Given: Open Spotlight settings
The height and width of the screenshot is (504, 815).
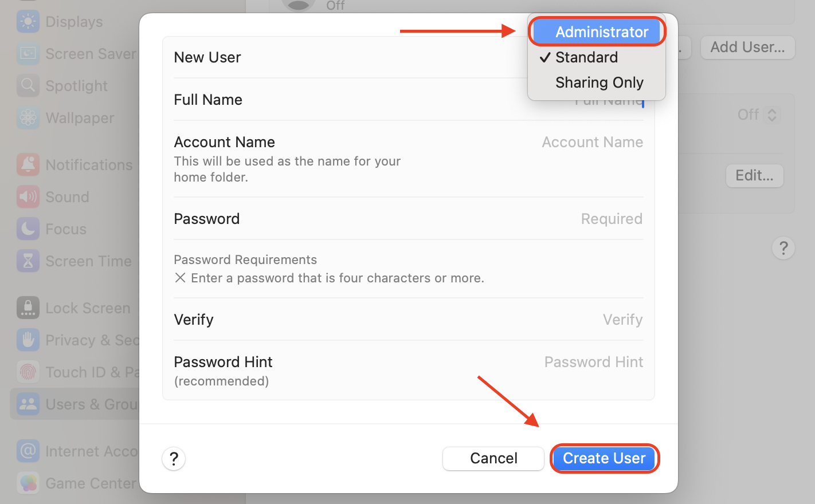Looking at the screenshot, I should [x=76, y=85].
